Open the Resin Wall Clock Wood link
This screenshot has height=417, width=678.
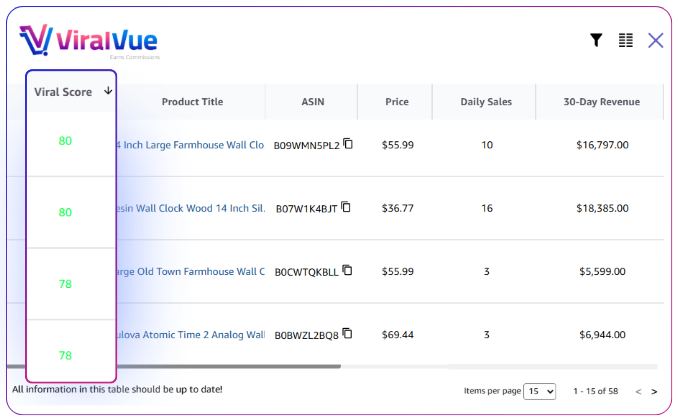pos(190,208)
